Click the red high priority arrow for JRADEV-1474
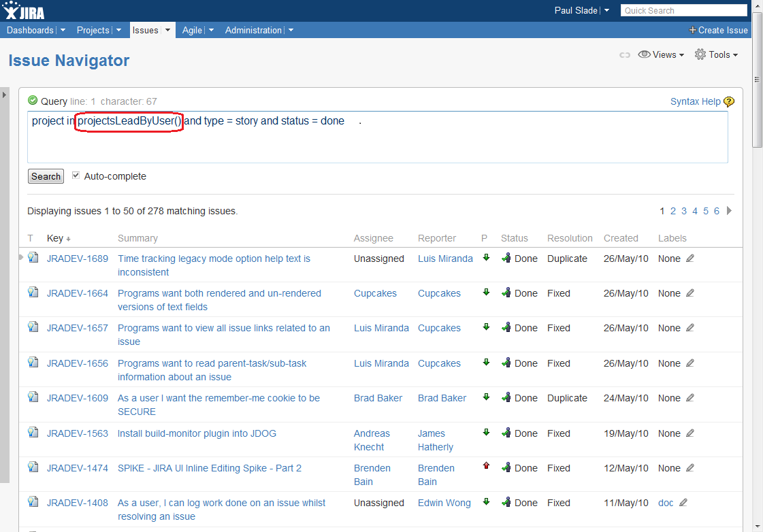The width and height of the screenshot is (763, 532). [x=486, y=466]
